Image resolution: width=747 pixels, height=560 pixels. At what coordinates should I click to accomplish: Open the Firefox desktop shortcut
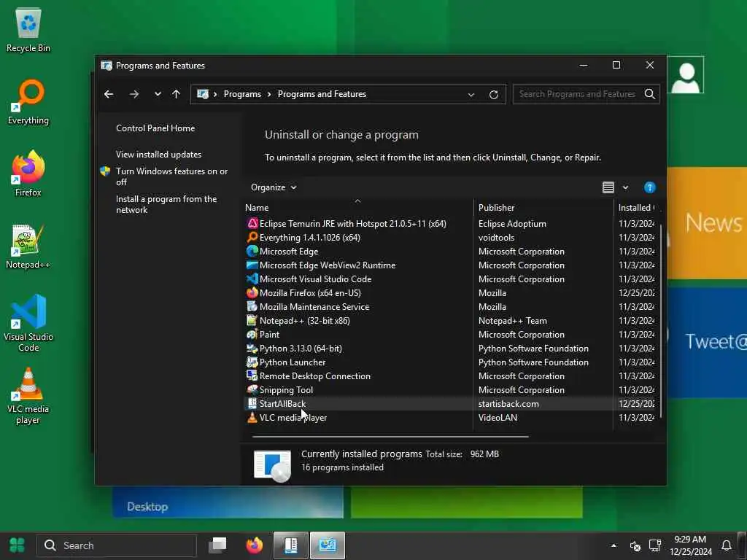tap(28, 174)
